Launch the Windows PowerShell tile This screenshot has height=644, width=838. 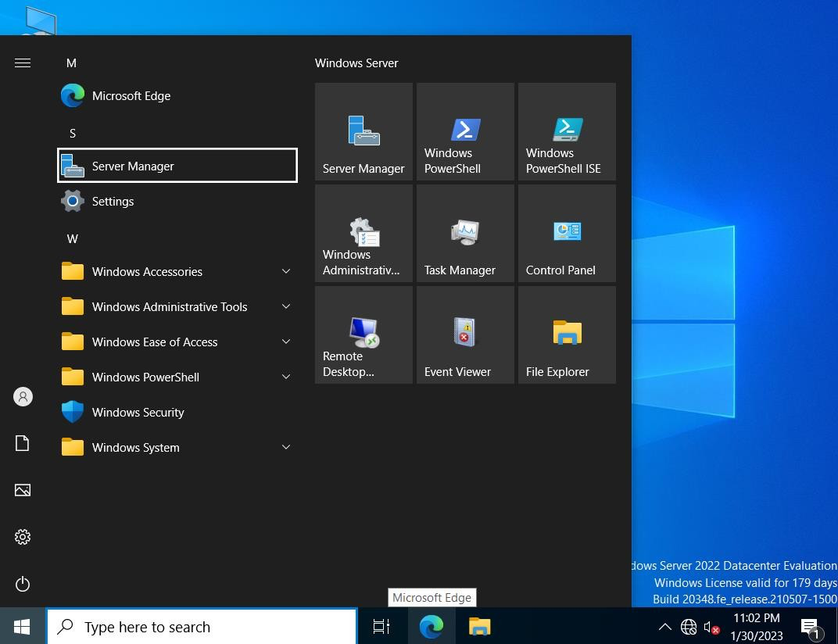[465, 131]
